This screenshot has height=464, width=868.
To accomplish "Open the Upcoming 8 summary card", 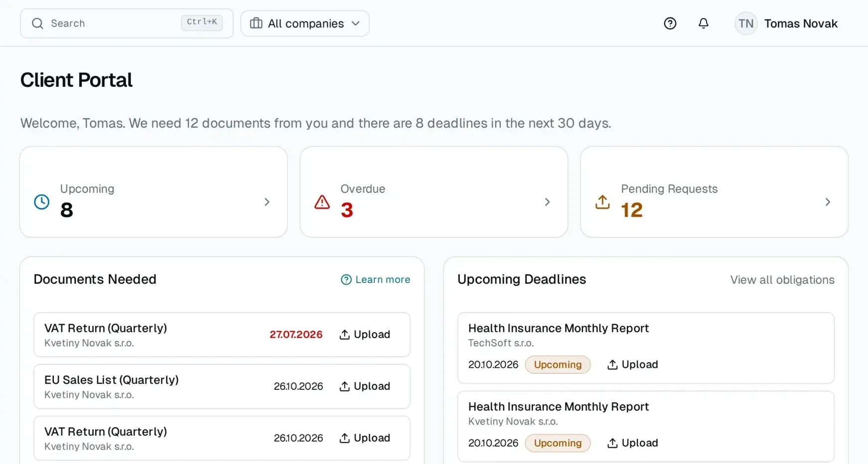I will [153, 192].
